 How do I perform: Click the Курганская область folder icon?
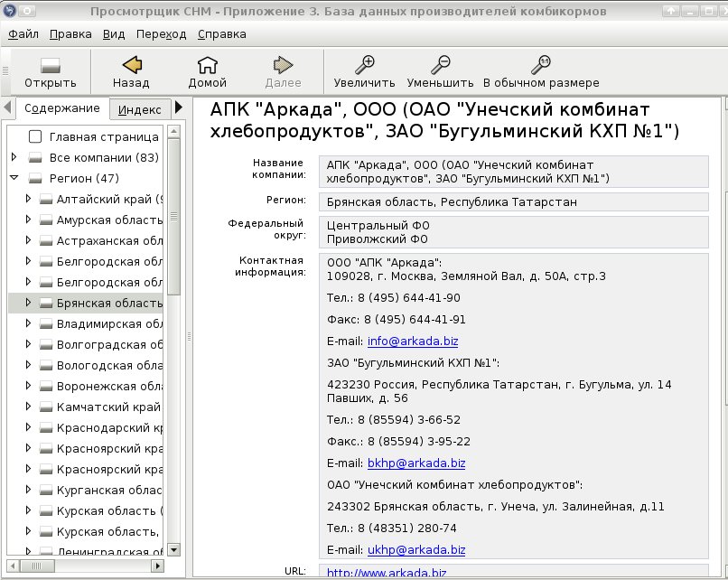pyautogui.click(x=45, y=491)
